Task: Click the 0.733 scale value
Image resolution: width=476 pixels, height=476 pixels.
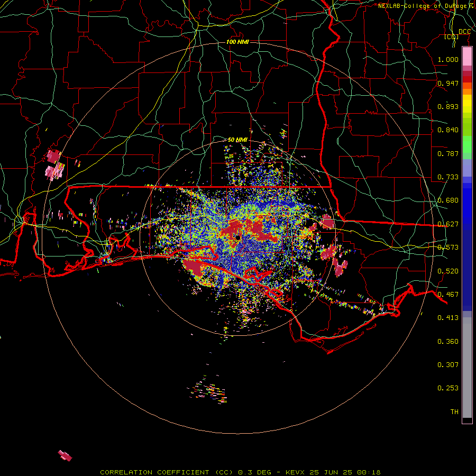Action: [448, 177]
